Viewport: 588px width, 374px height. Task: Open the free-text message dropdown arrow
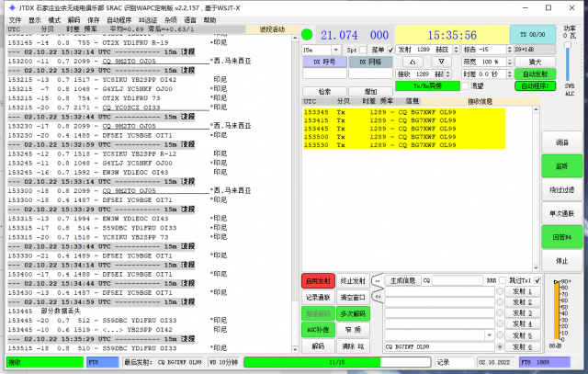(x=489, y=335)
